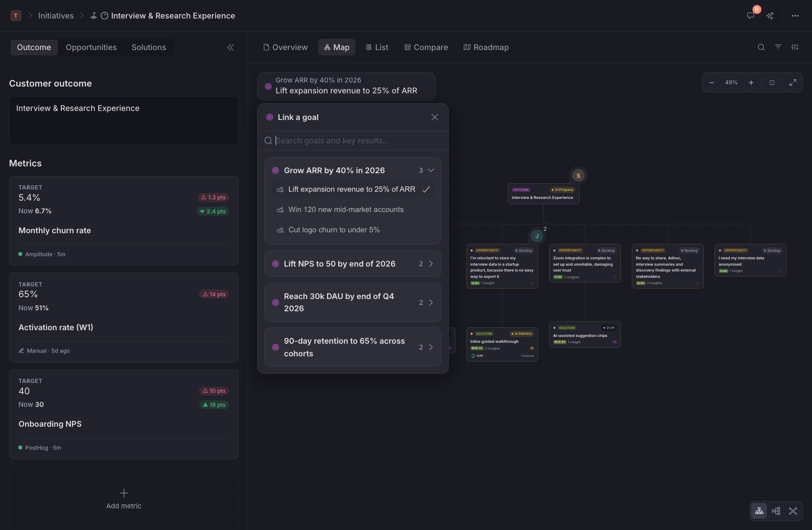Viewport: 812px width, 530px height.
Task: Switch to the Opportunities tab
Action: click(x=91, y=47)
